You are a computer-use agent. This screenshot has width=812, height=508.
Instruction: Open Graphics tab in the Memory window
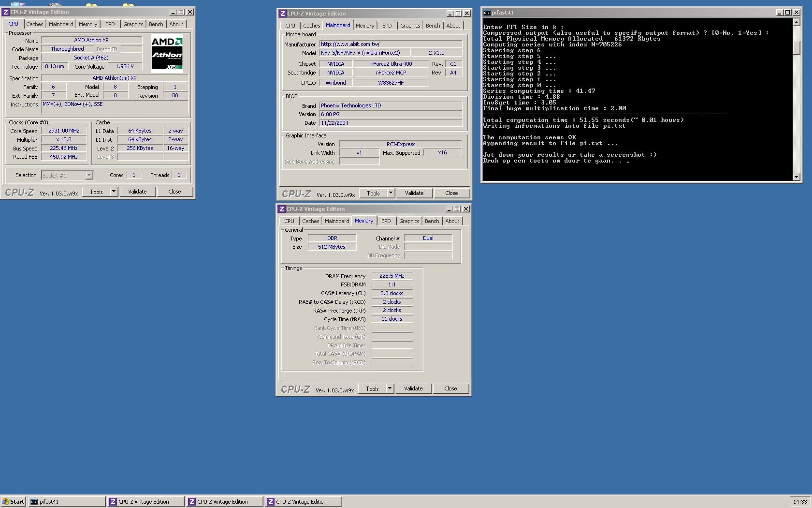point(409,221)
